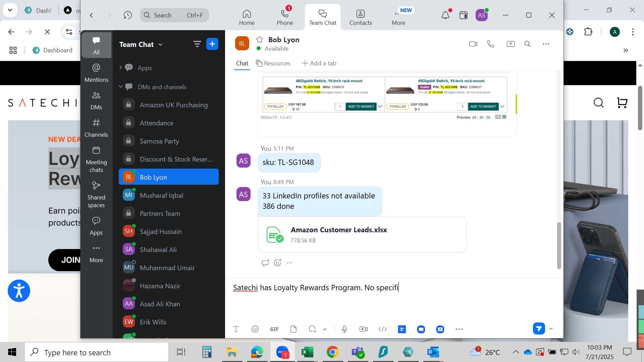Open the Contacts tab
This screenshot has height=362, width=644.
(x=361, y=17)
